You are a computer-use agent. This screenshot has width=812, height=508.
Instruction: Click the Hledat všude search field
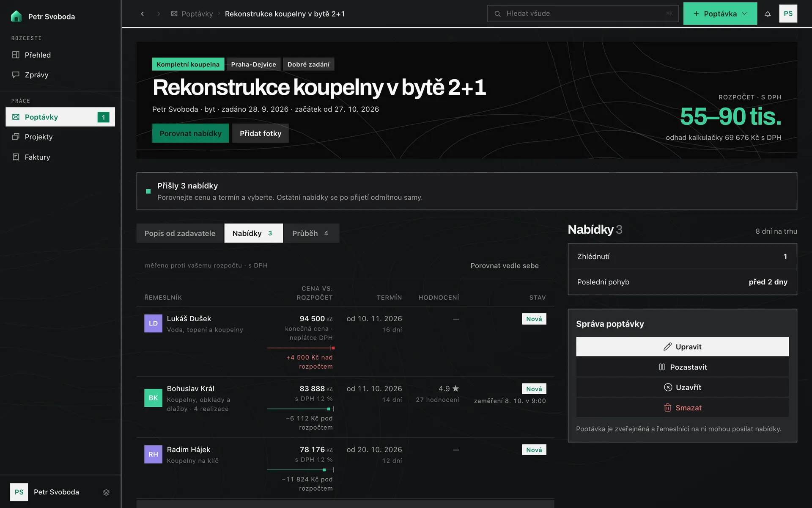click(583, 14)
